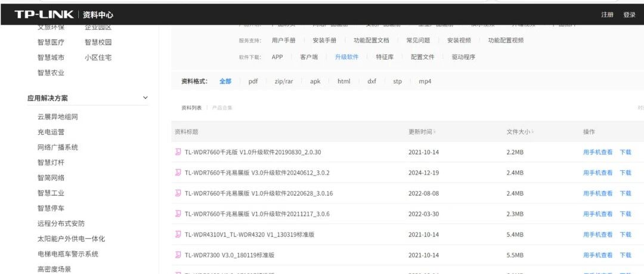Screen dimensions: 644x274
Task: Open 远程分布式安防 solution
Action: click(x=61, y=223)
